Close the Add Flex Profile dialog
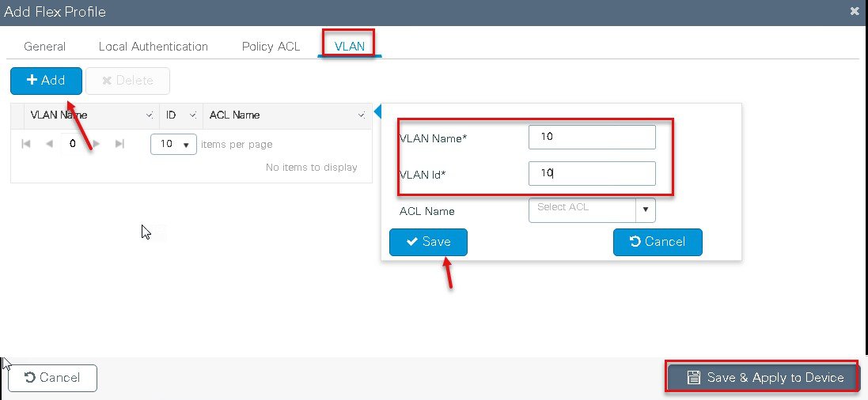868x400 pixels. point(855,11)
